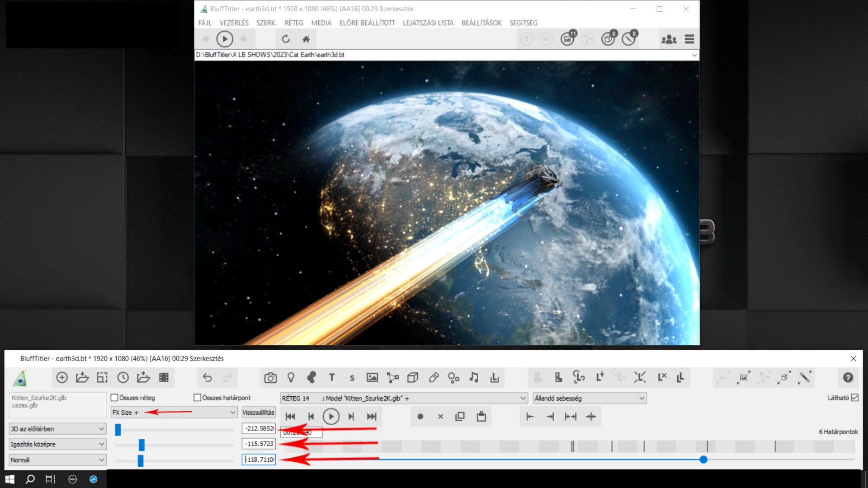Click the wand effect icon in tool window
The image size is (868, 488).
point(805,377)
